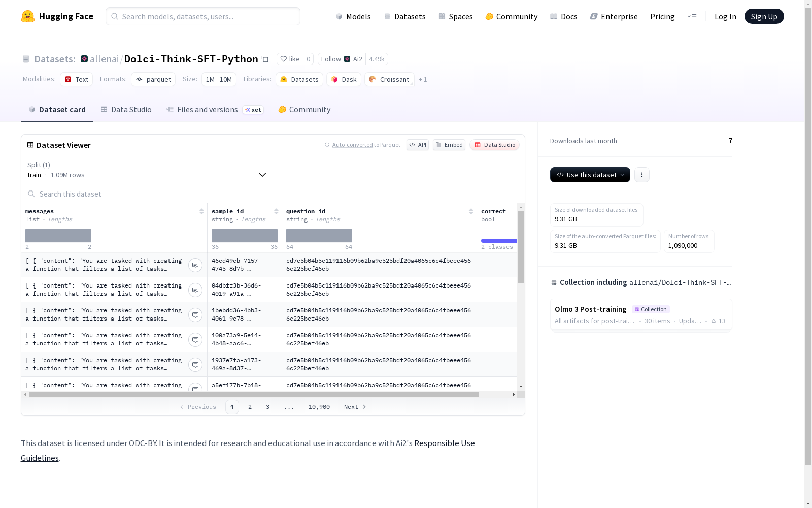Sort by the question_id column
Image resolution: width=812 pixels, height=508 pixels.
coord(471,211)
